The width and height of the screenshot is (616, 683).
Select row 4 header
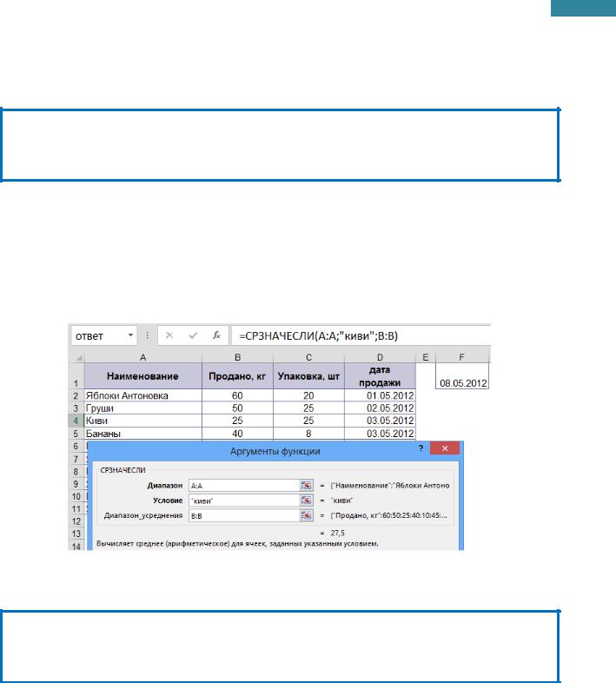click(76, 421)
